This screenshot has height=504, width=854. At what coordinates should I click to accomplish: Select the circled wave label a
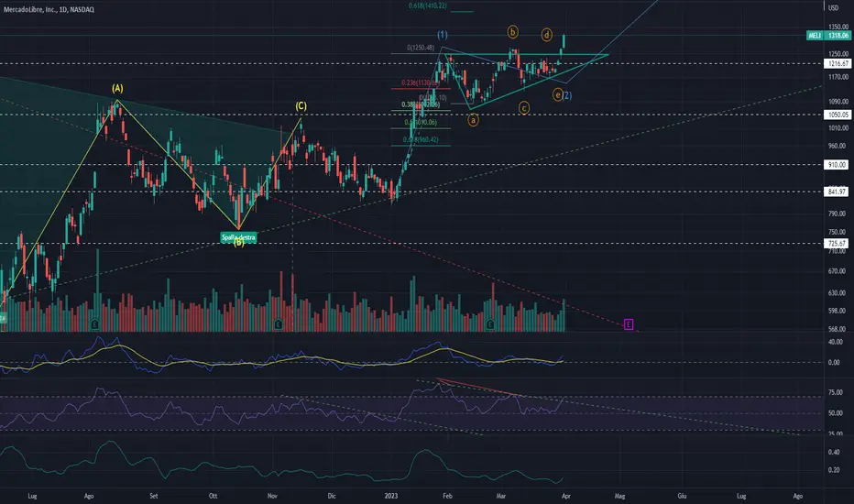pyautogui.click(x=473, y=120)
